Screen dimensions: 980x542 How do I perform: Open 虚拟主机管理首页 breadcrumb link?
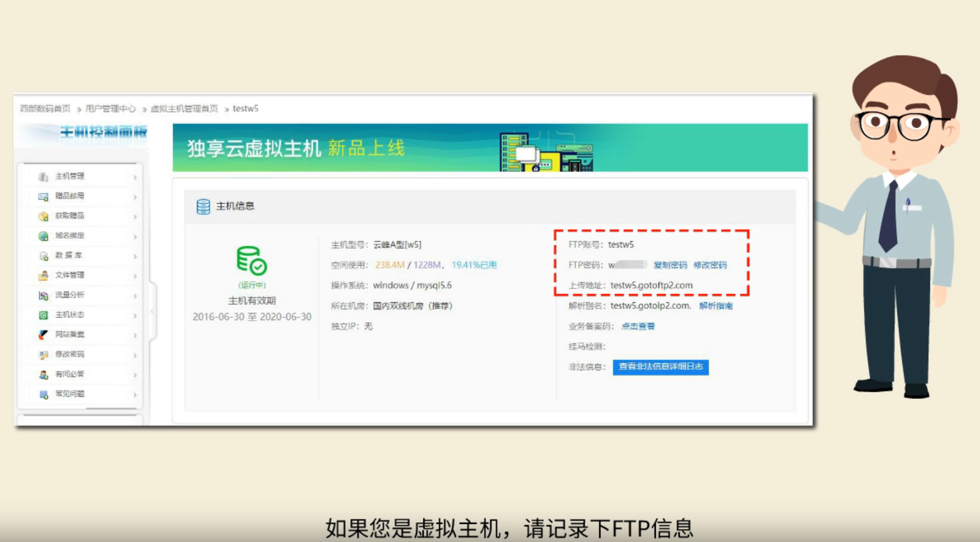tap(184, 109)
